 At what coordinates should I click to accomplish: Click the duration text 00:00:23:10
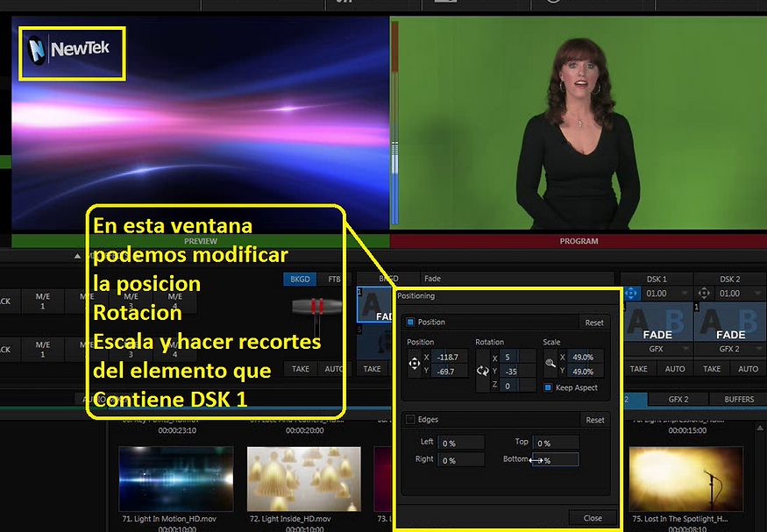coord(177,430)
